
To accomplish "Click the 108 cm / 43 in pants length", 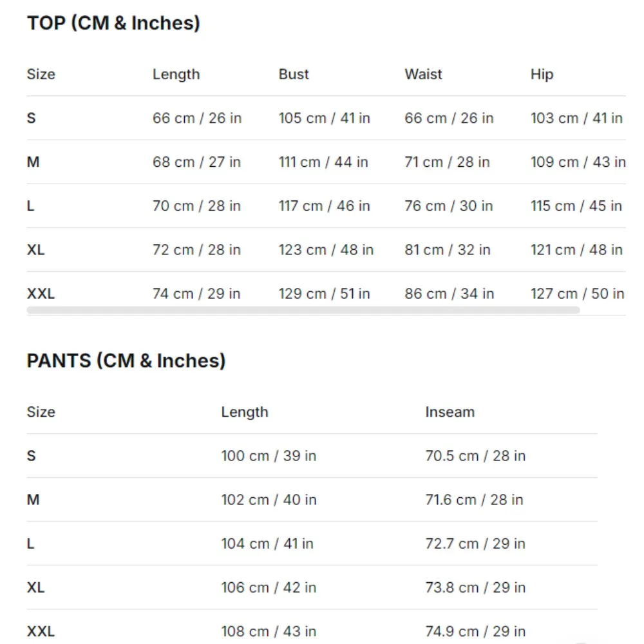I will point(269,631).
